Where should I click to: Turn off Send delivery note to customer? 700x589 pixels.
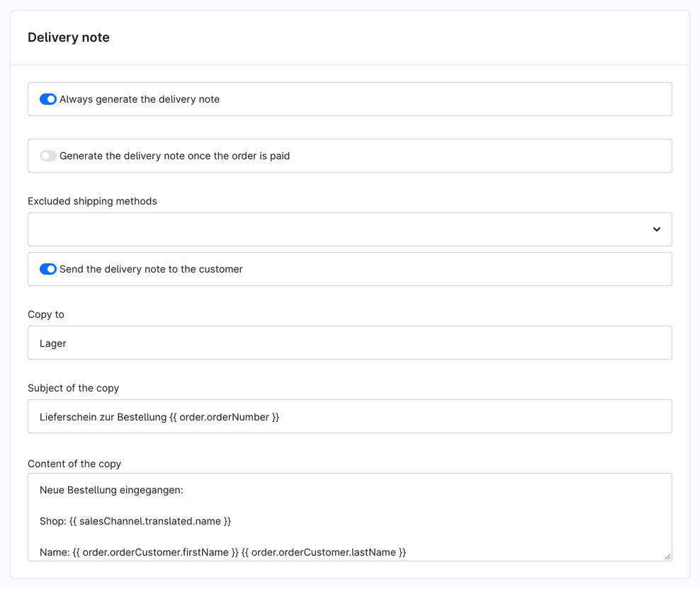47,269
